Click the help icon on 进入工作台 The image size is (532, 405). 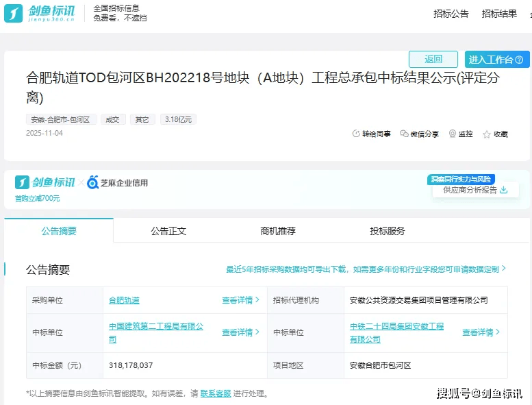[519, 60]
